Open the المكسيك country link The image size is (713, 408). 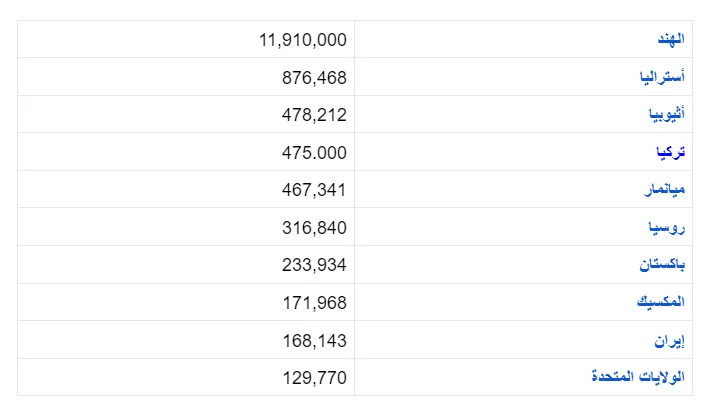click(x=661, y=302)
